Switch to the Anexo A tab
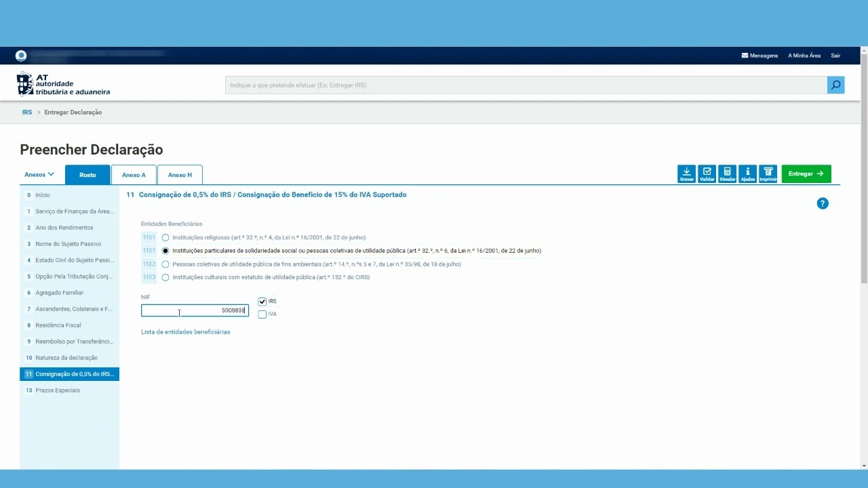Viewport: 868px width, 488px height. [x=134, y=175]
